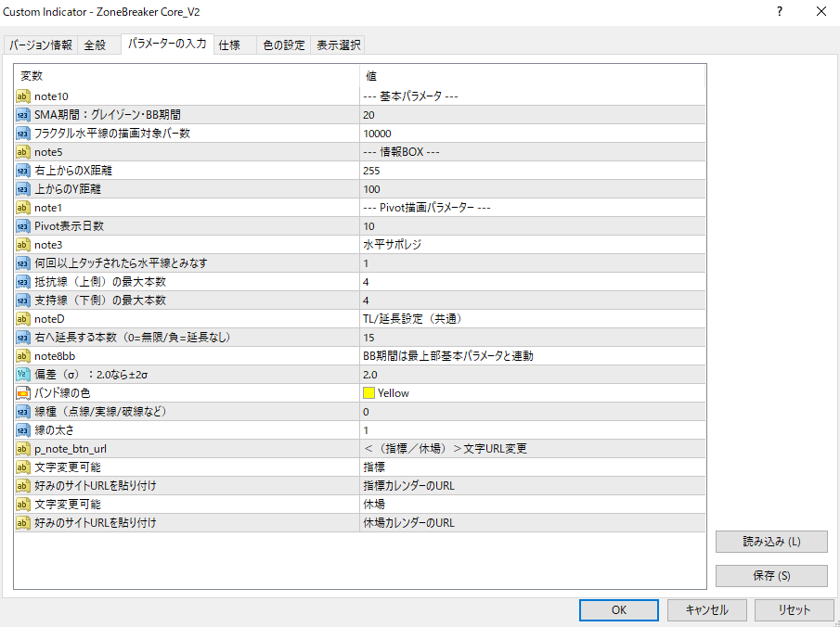Viewport: 840px width, 627px height.
Task: Switch to the バージョン情報 tab
Action: 41,45
